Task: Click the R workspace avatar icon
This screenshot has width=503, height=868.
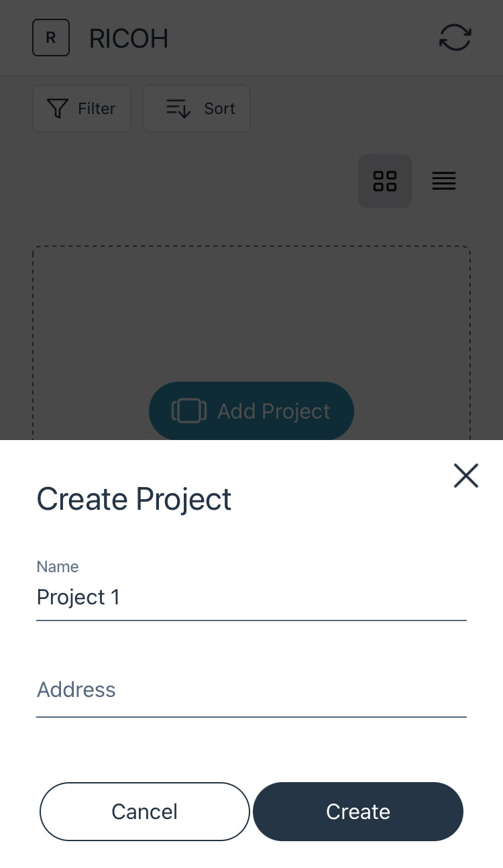Action: 51,38
